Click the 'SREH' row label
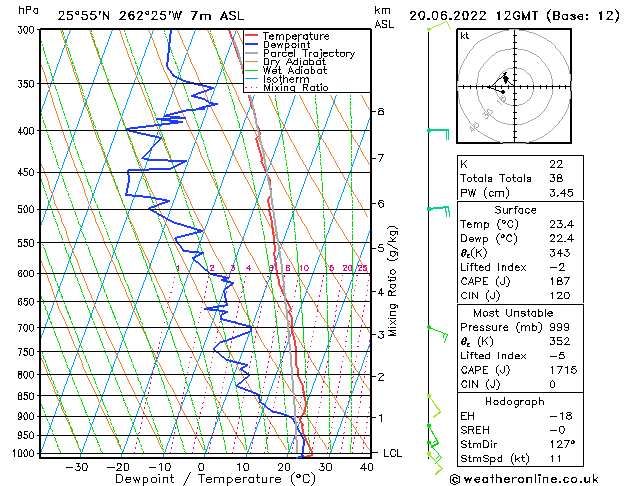 pos(475,430)
